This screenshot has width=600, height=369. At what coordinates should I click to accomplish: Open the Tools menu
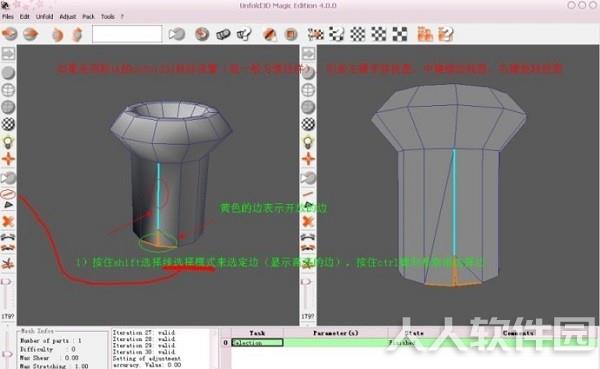(108, 16)
